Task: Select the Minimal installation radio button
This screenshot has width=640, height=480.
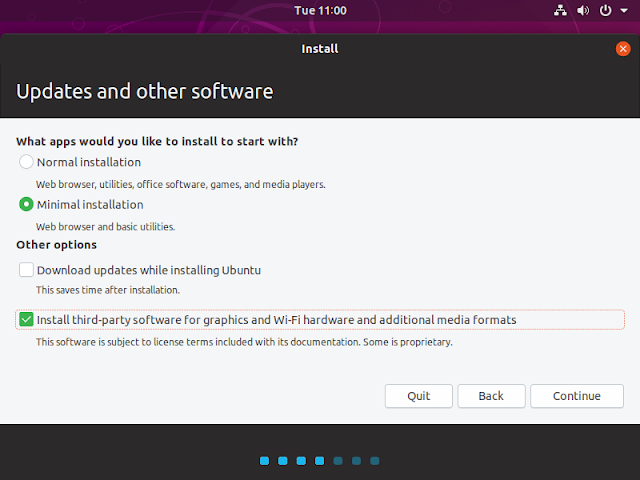Action: (26, 204)
